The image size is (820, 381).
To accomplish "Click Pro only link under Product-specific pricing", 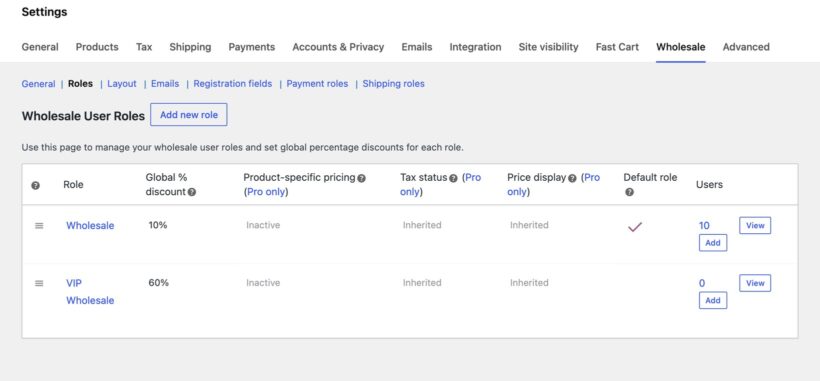I will click(266, 192).
